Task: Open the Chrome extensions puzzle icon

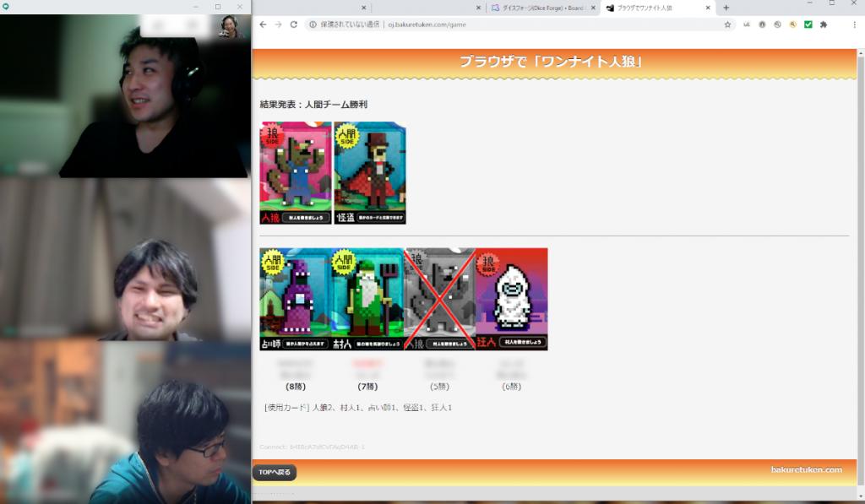Action: coord(824,24)
